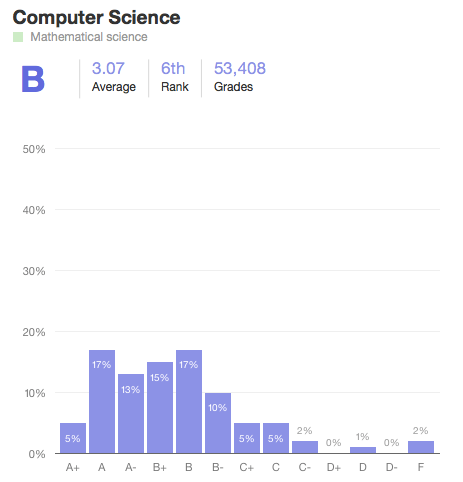
Task: Select the B grade bar showing 17%
Action: (x=189, y=402)
